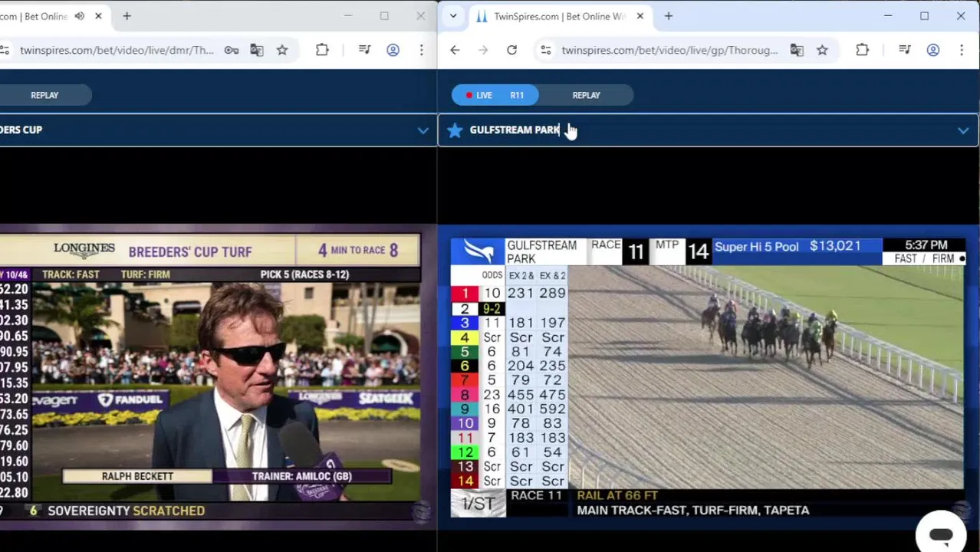This screenshot has width=980, height=552.
Task: Click the address bar URL in left window
Action: click(117, 51)
